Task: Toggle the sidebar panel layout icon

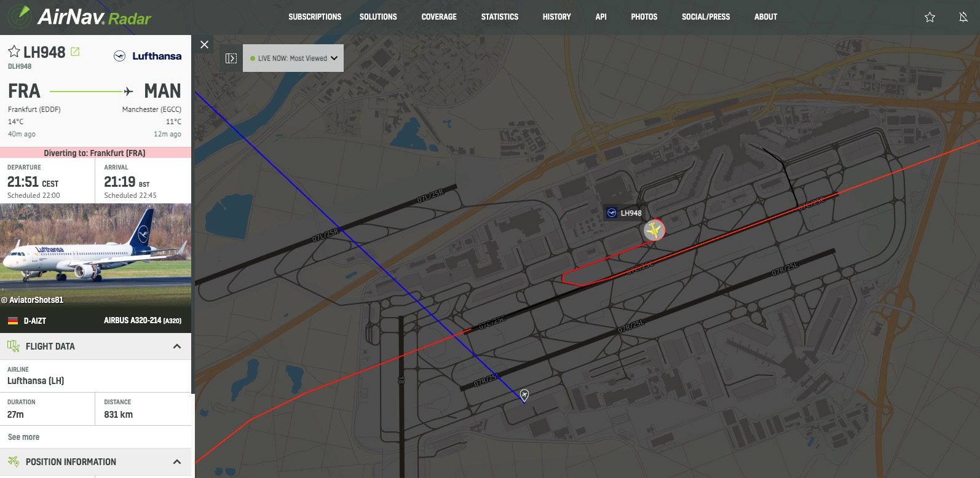Action: 231,58
